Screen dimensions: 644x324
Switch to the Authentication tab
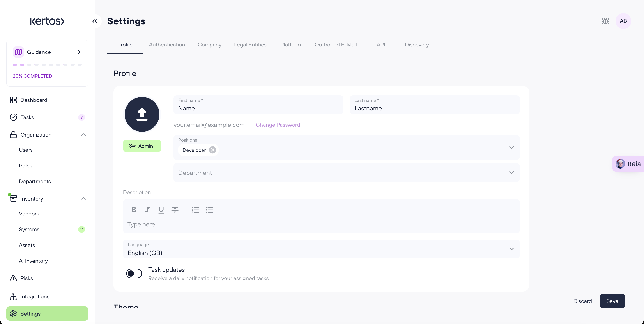tap(167, 45)
